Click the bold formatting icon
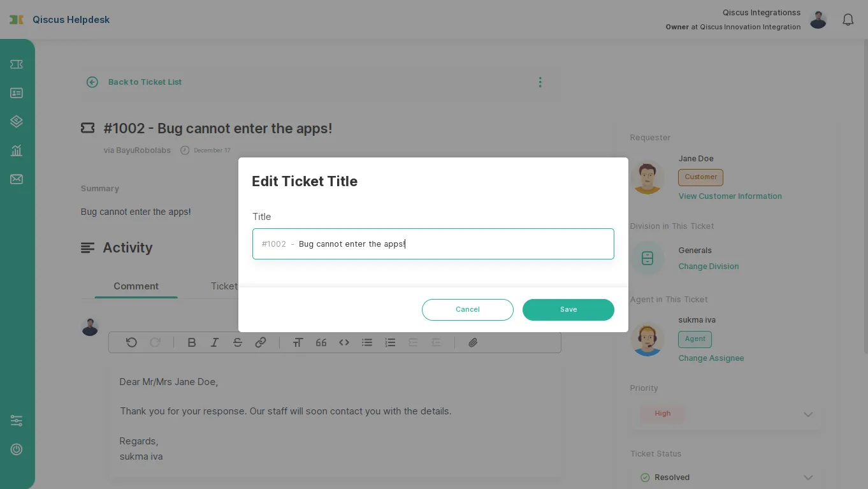 [x=191, y=342]
